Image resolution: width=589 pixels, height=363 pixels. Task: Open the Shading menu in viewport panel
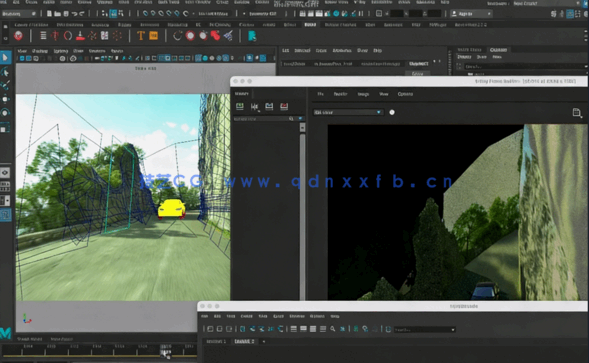coord(39,51)
